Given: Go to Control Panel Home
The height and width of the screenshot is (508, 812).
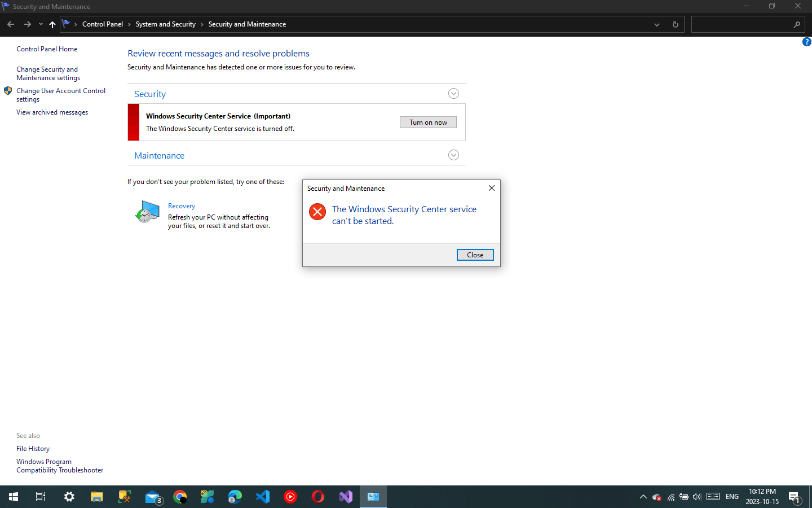Looking at the screenshot, I should tap(47, 49).
